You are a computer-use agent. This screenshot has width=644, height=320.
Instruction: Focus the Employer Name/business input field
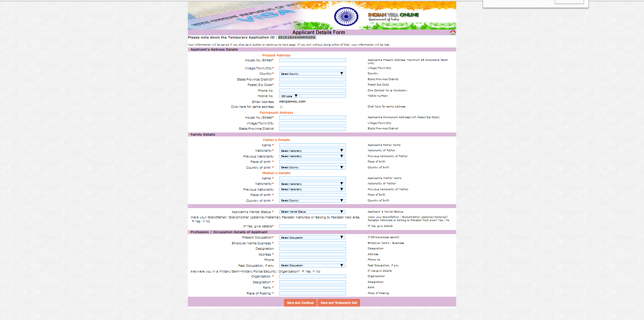(312, 243)
